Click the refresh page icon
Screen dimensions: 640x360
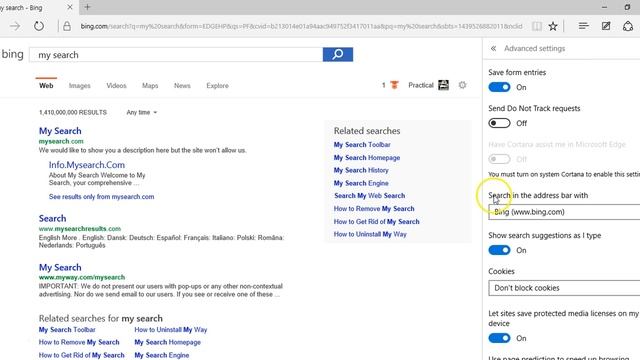pos(39,26)
